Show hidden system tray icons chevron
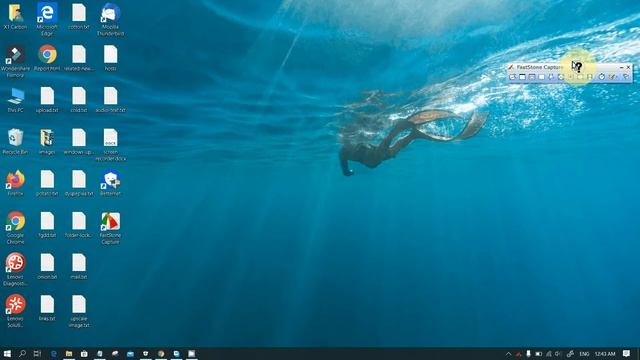Viewport: 640px width, 360px height. tap(509, 354)
